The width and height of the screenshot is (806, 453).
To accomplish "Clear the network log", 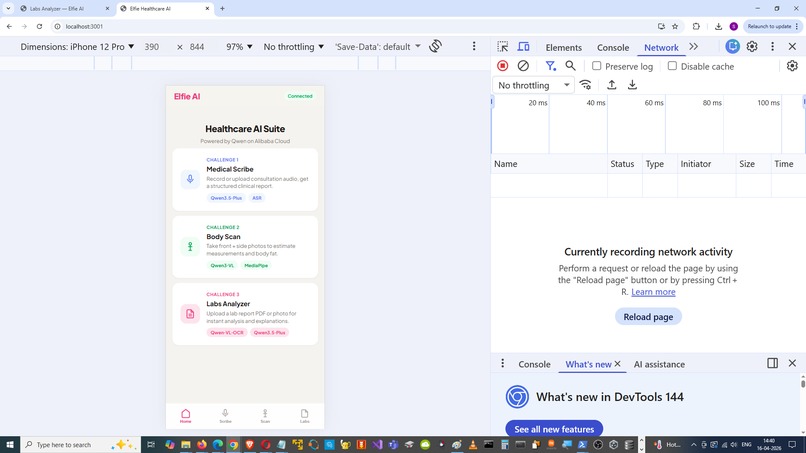I will pyautogui.click(x=523, y=66).
